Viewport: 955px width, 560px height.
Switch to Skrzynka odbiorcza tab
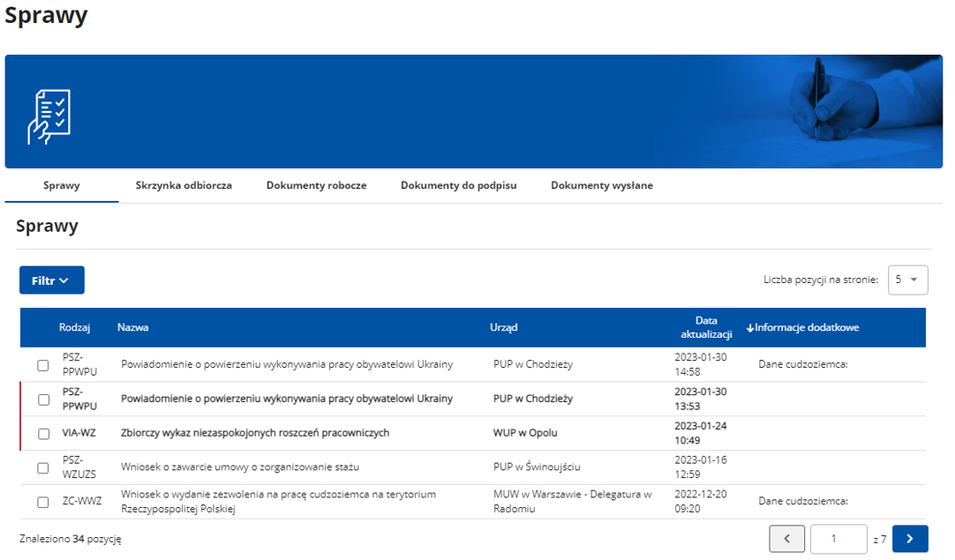[x=184, y=186]
